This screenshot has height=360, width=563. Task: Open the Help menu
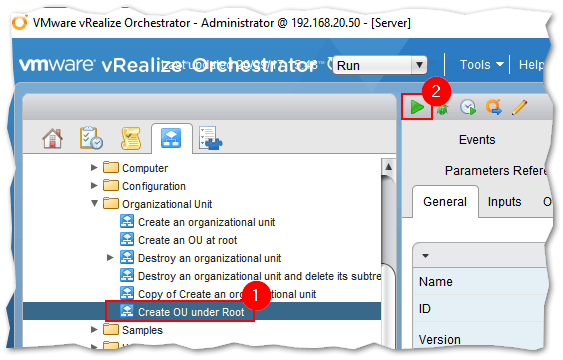point(531,65)
